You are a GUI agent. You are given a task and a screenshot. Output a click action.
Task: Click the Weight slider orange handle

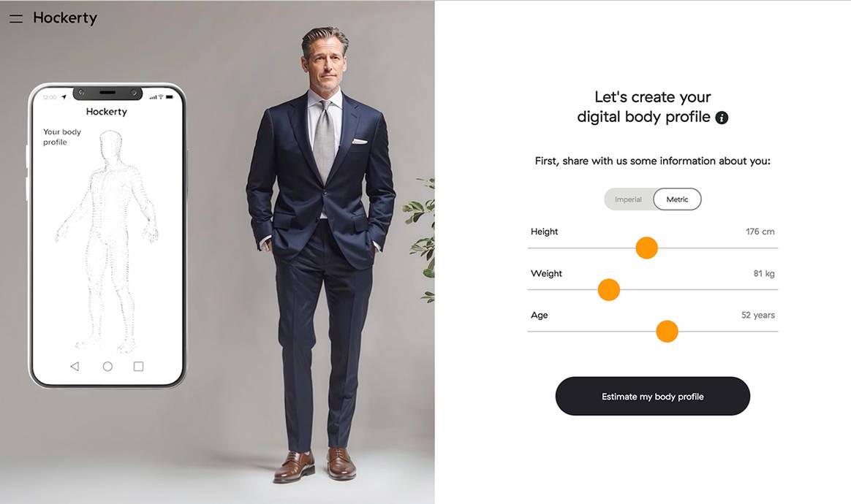pyautogui.click(x=608, y=290)
